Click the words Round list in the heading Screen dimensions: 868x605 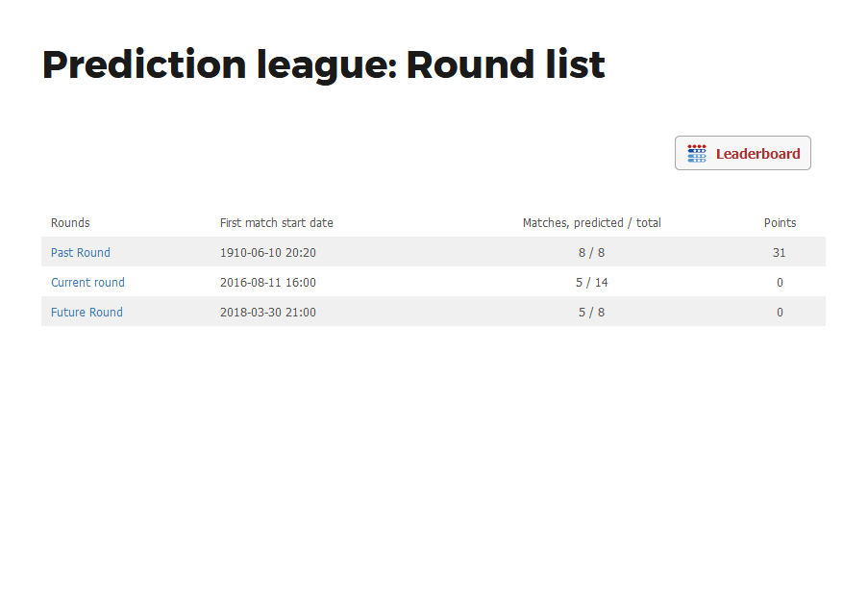[x=506, y=64]
